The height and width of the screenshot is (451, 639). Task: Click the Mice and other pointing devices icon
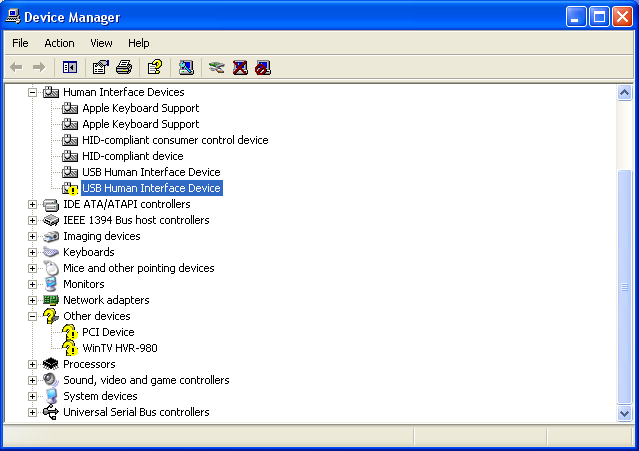pyautogui.click(x=51, y=268)
